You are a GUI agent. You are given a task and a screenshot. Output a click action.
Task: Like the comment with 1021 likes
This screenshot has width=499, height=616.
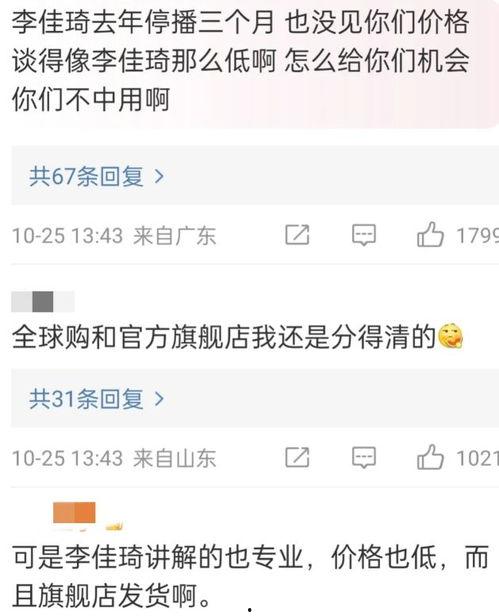pyautogui.click(x=430, y=457)
